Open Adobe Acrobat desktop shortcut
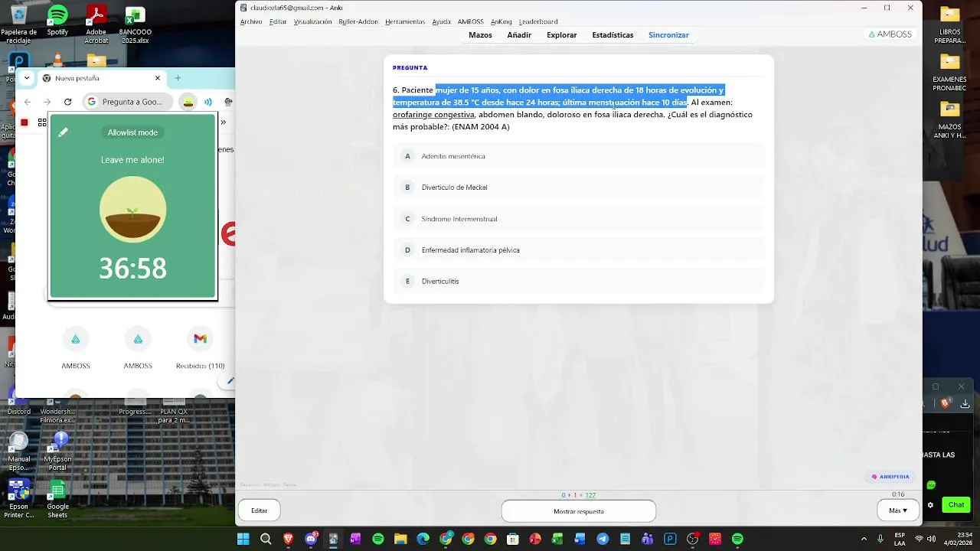Screen dimensions: 980x551 pyautogui.click(x=96, y=24)
